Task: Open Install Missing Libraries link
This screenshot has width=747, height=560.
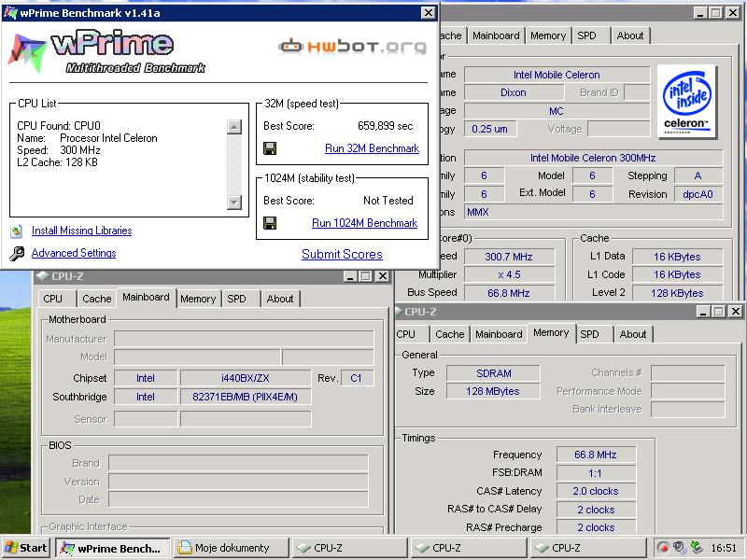Action: pos(81,231)
